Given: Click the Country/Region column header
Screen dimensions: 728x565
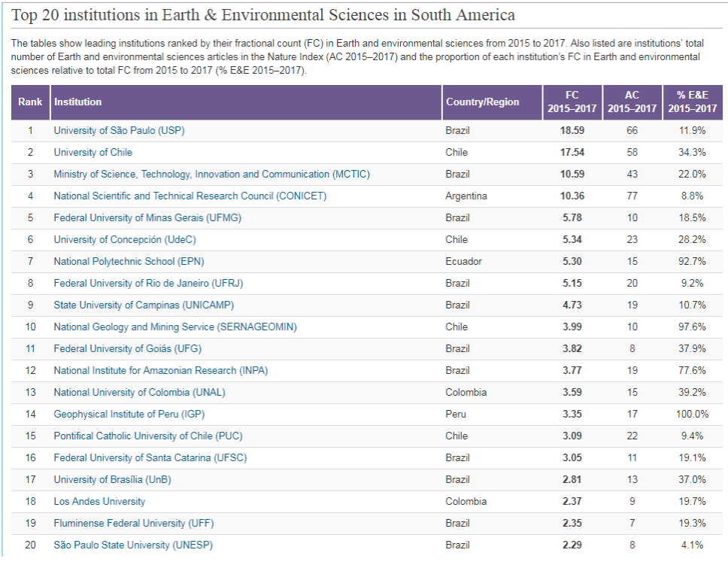Looking at the screenshot, I should tap(482, 102).
